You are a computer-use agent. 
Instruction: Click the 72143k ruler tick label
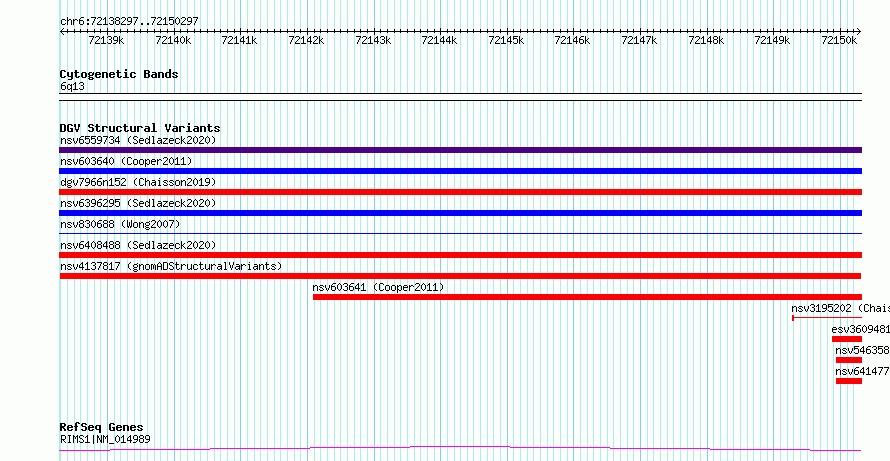click(x=373, y=40)
